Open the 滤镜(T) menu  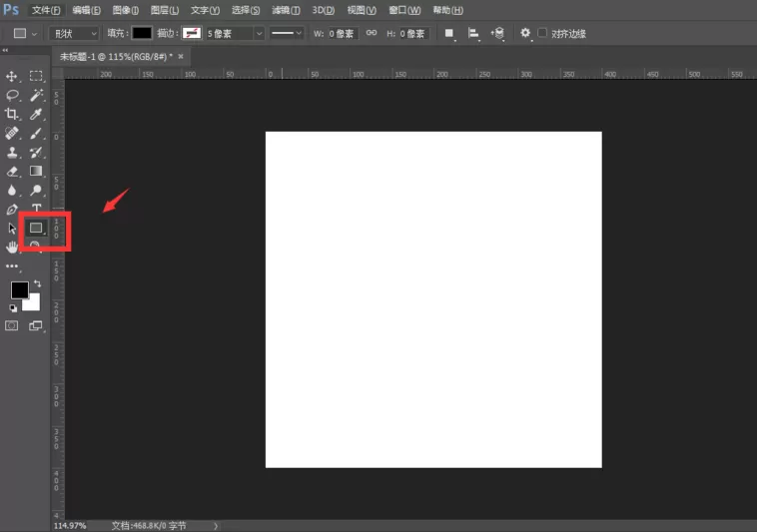286,10
